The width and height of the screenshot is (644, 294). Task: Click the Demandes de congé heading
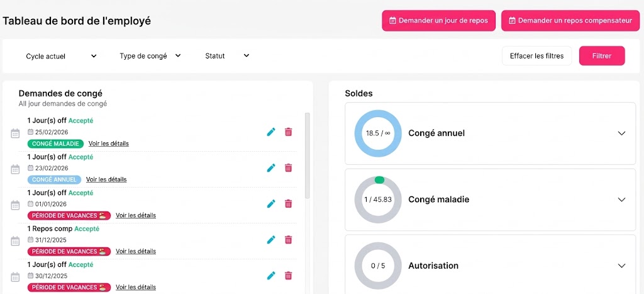click(60, 93)
